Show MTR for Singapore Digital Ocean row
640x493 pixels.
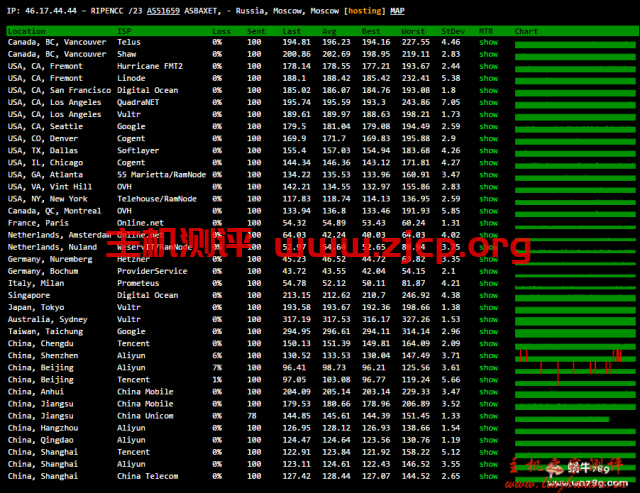pos(489,295)
